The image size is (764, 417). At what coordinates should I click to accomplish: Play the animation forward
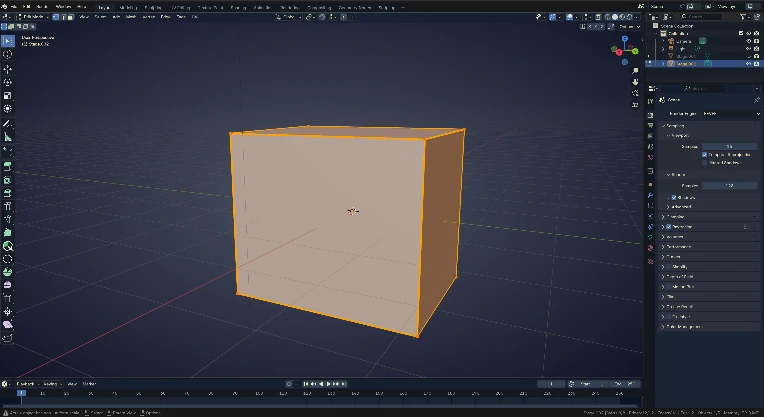pos(328,384)
